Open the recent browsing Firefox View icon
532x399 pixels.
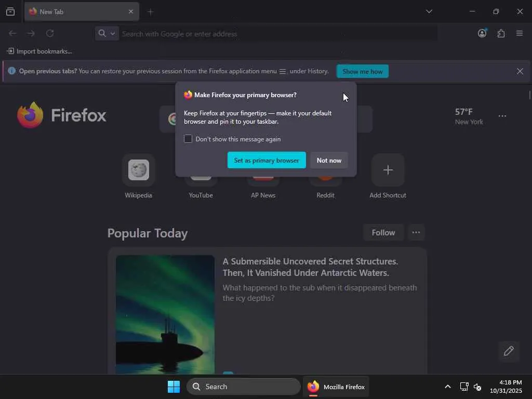click(10, 11)
